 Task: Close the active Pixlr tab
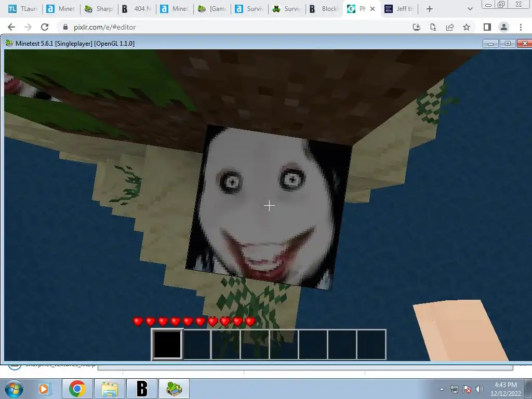pyautogui.click(x=373, y=9)
